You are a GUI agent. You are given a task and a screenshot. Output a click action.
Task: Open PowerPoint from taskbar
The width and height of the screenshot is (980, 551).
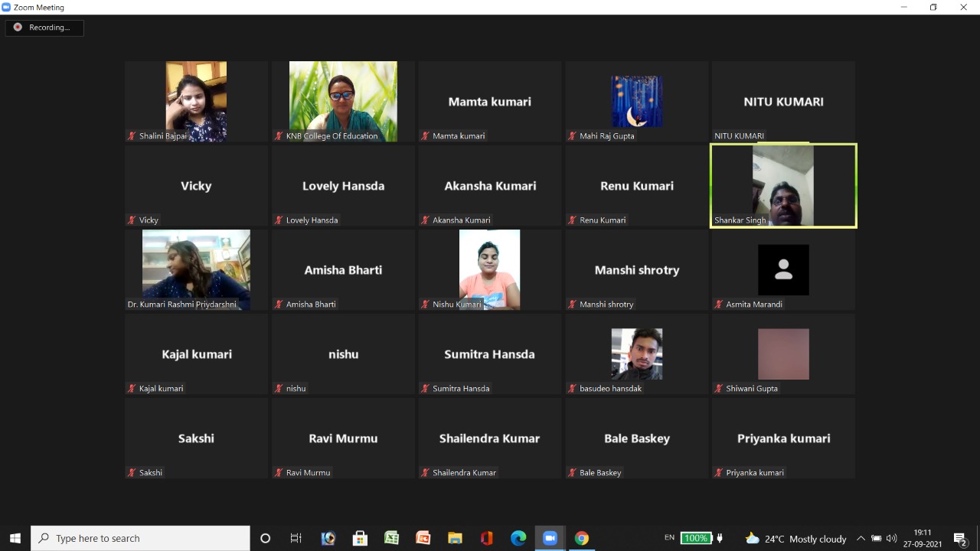coord(423,538)
